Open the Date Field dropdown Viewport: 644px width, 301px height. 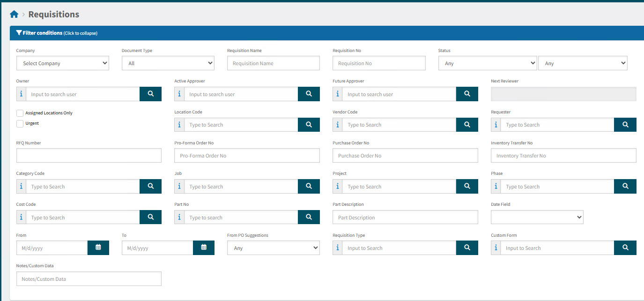click(537, 217)
